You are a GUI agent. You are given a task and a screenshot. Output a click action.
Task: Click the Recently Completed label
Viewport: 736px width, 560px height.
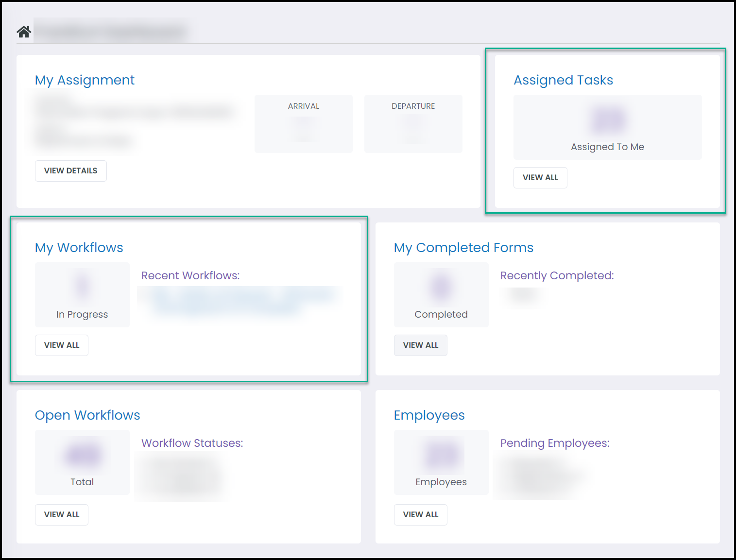tap(557, 276)
